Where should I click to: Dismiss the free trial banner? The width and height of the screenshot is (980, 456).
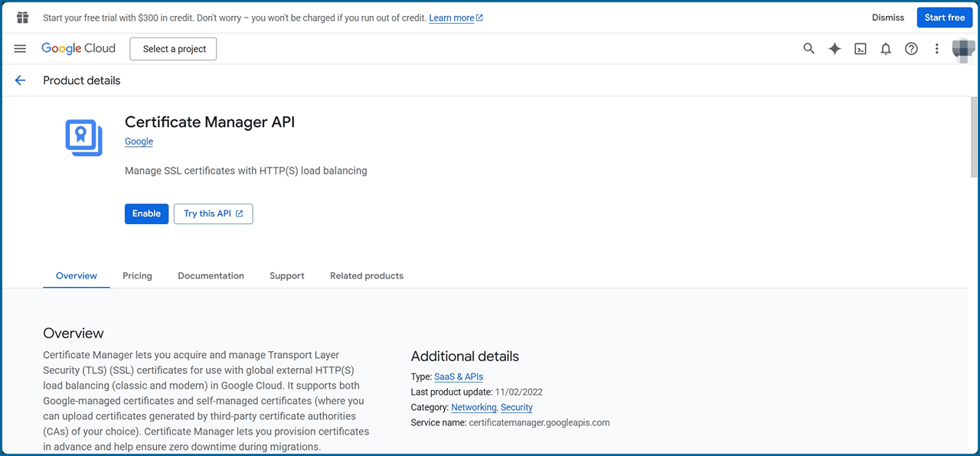[x=887, y=18]
